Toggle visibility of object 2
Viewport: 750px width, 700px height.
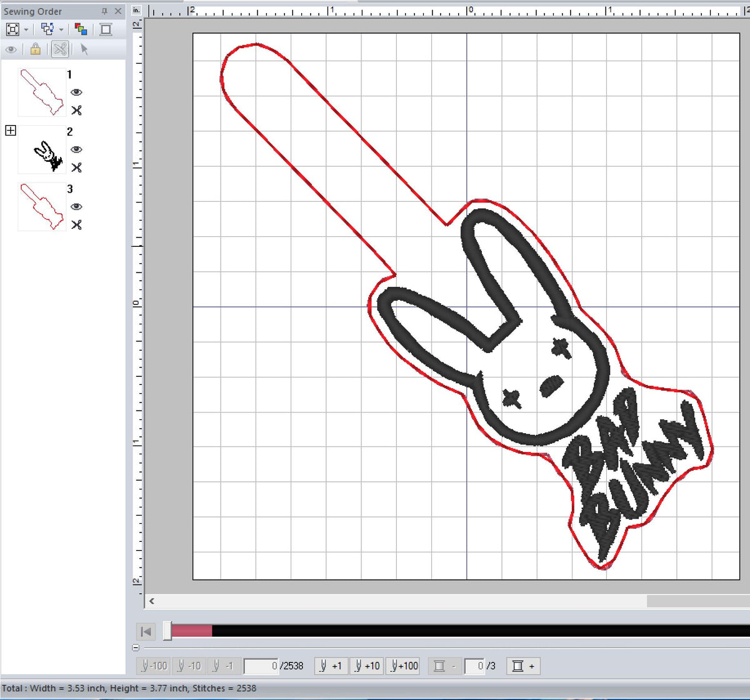tap(76, 148)
